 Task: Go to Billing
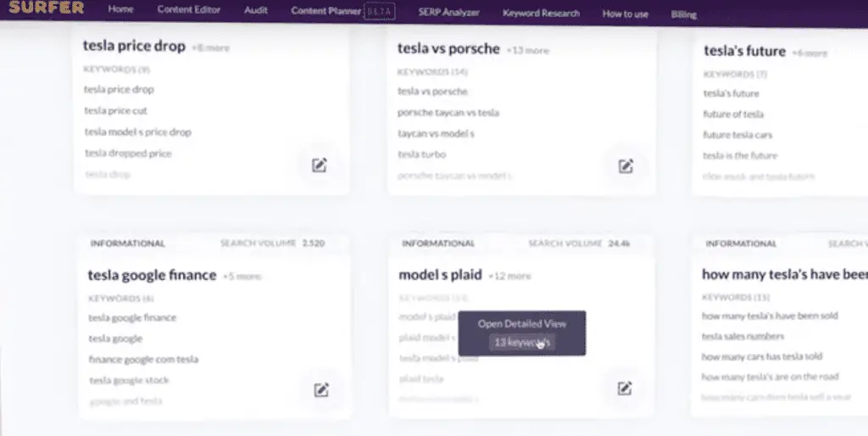pos(683,14)
